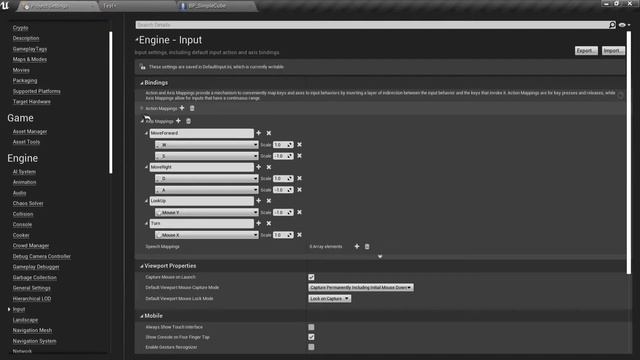Image resolution: width=640 pixels, height=360 pixels.
Task: Toggle Capture Mouse on Launch checkbox
Action: coord(311,277)
